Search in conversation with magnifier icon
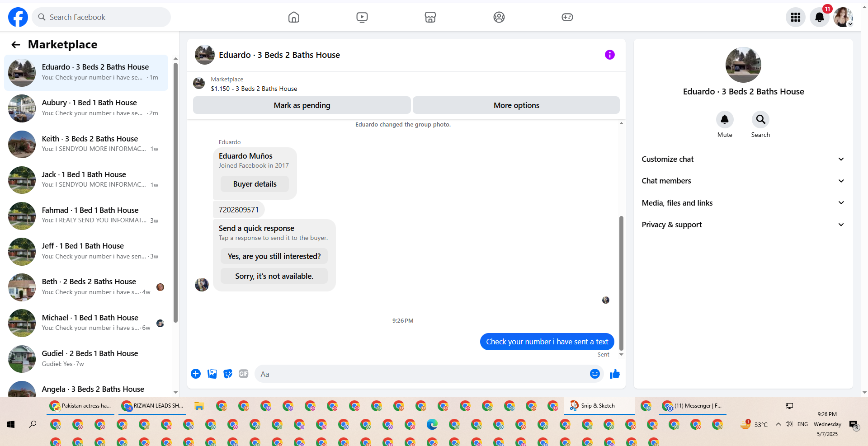 [x=761, y=119]
